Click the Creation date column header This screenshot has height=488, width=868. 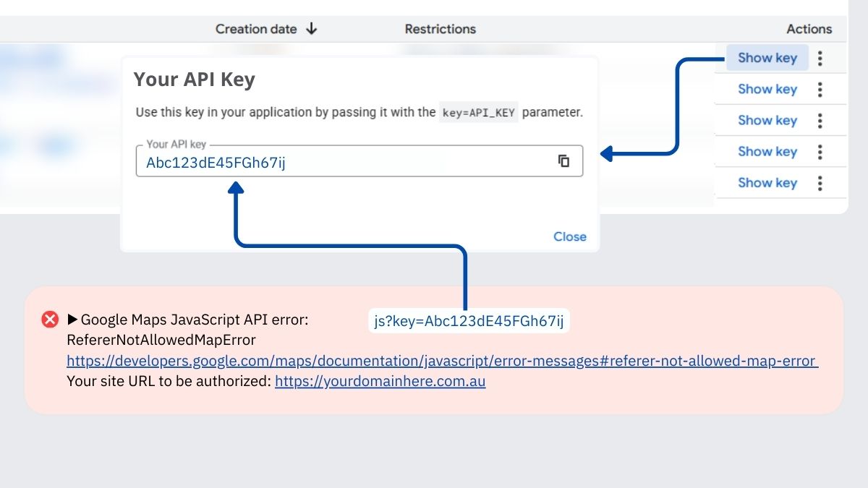[256, 29]
